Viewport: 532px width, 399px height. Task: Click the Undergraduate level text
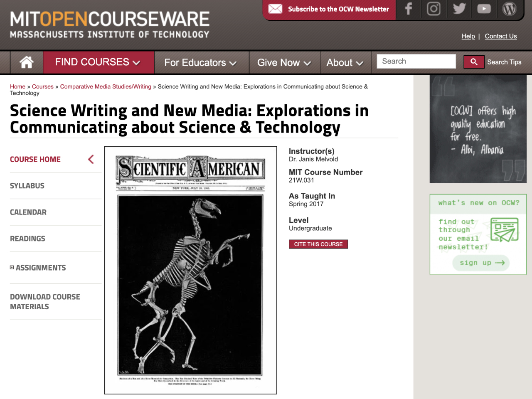tap(310, 228)
